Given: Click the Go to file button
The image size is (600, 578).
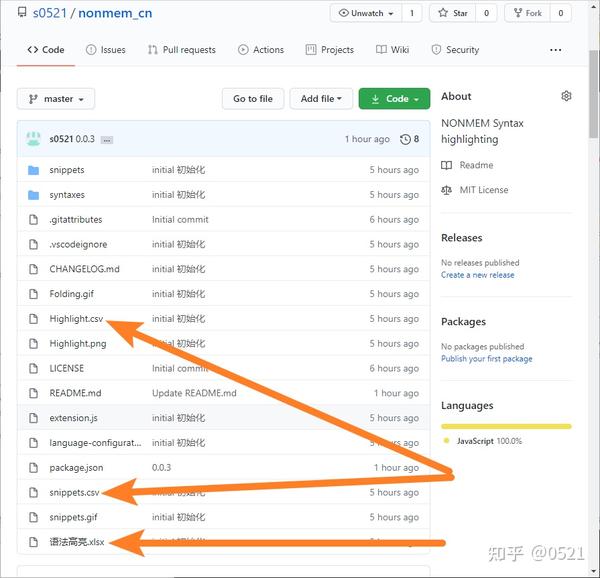Looking at the screenshot, I should click(x=252, y=99).
